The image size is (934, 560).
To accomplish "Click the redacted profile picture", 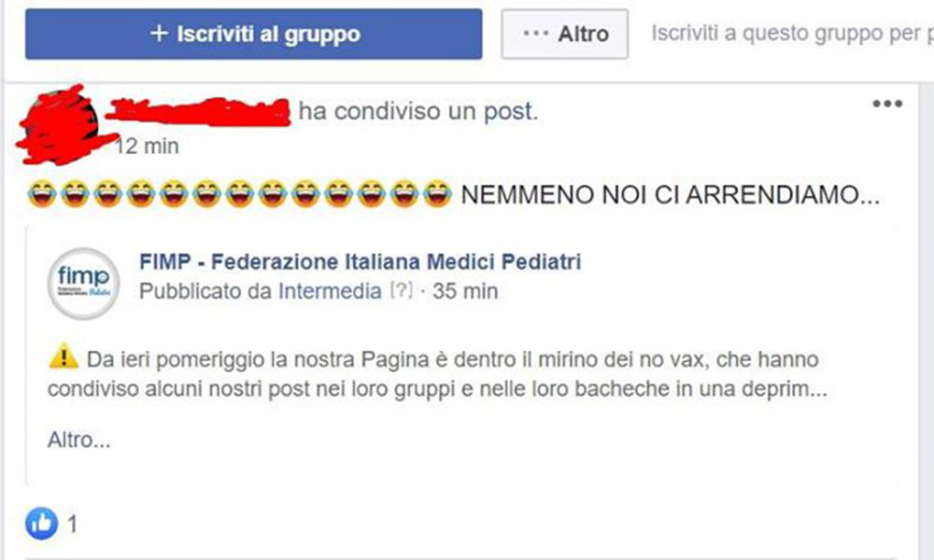I will point(60,124).
